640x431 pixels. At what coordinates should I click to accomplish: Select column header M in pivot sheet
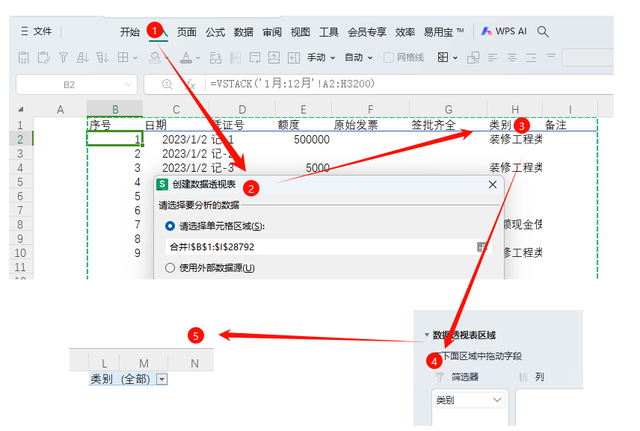pos(144,363)
